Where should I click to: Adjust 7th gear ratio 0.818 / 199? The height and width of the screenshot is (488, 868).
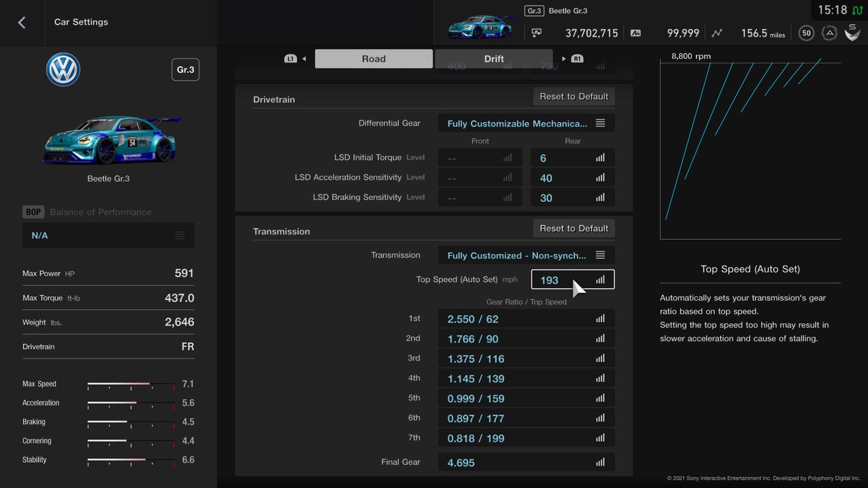coord(527,438)
